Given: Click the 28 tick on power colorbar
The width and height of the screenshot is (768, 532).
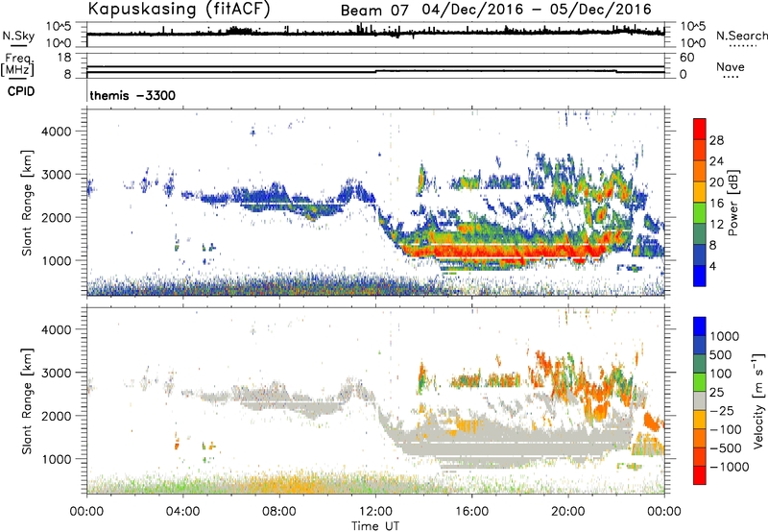Looking at the screenshot, I should click(x=716, y=140).
